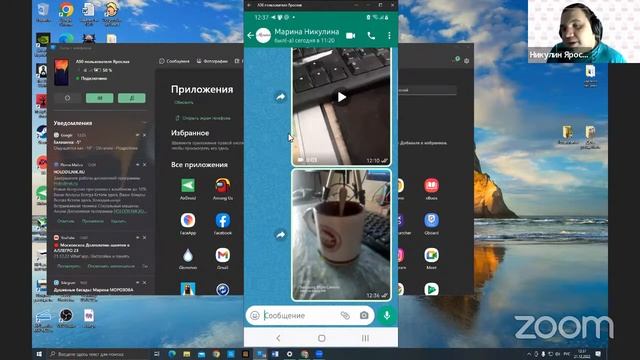640x360 pixels.
Task: Play the keyboard video message
Action: (x=342, y=97)
